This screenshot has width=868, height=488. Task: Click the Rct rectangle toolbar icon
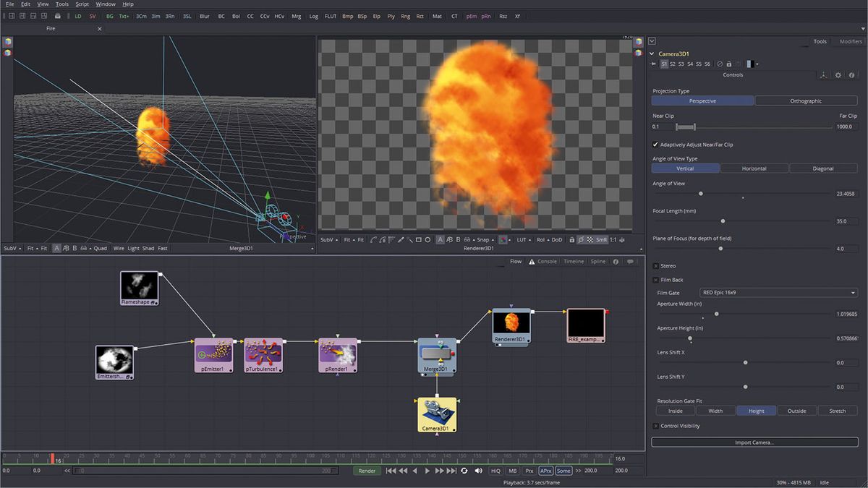coord(419,16)
